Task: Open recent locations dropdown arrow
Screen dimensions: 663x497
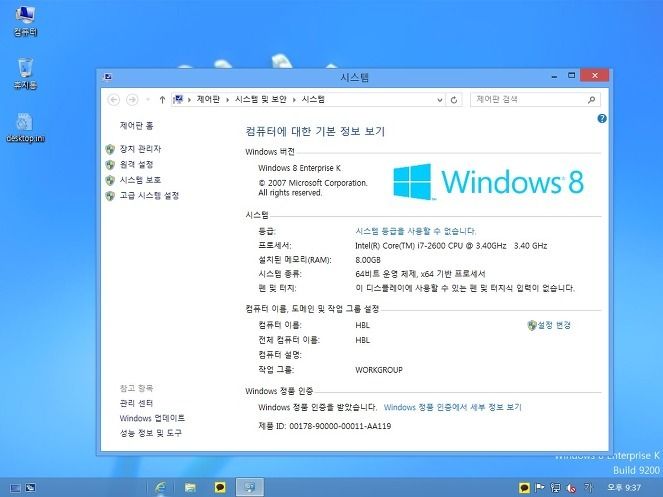Action: click(148, 100)
